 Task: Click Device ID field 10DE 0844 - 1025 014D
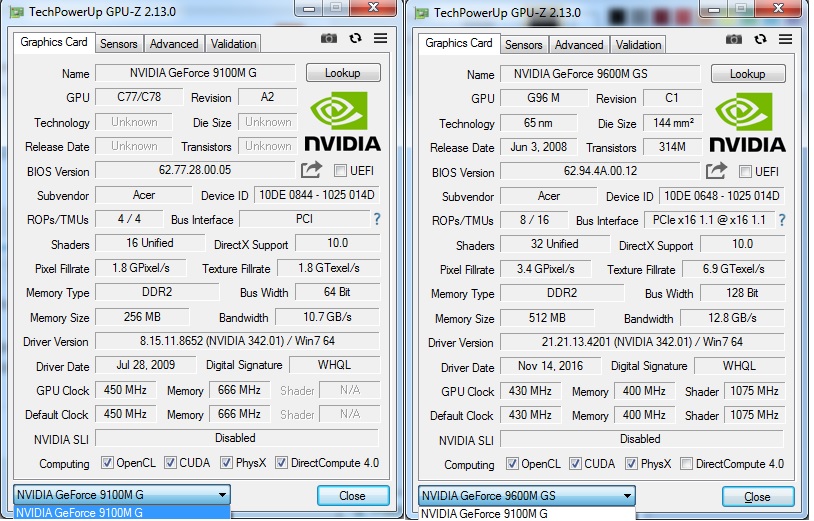pos(317,195)
